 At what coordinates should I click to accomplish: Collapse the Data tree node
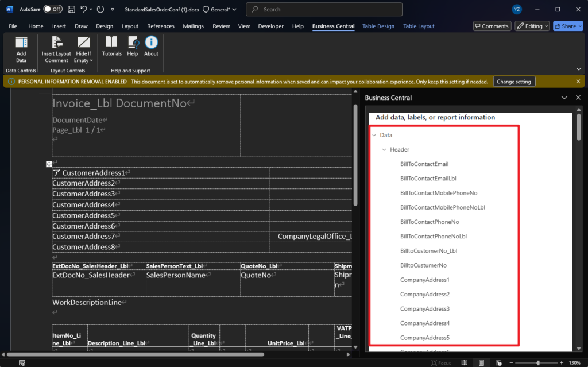coord(374,135)
